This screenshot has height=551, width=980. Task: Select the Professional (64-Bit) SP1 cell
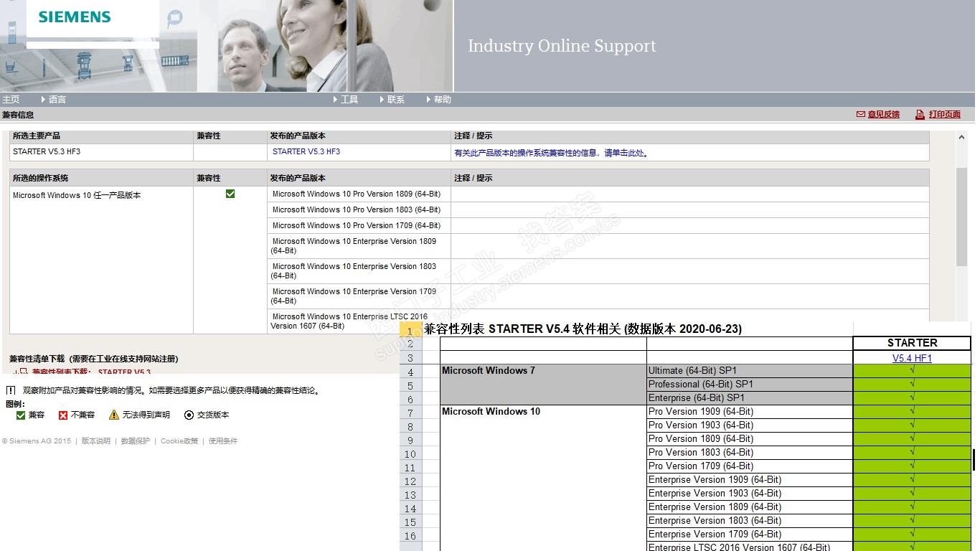pos(750,385)
